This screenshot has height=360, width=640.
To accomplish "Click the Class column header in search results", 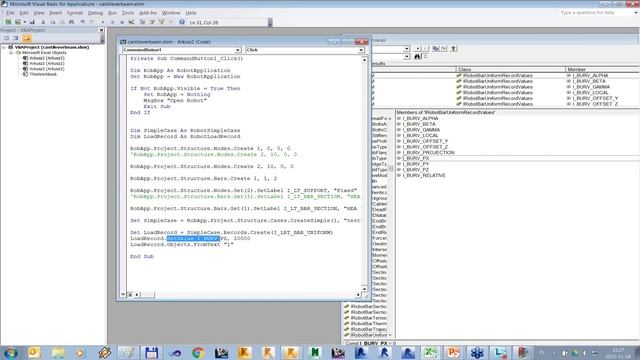I will (511, 69).
